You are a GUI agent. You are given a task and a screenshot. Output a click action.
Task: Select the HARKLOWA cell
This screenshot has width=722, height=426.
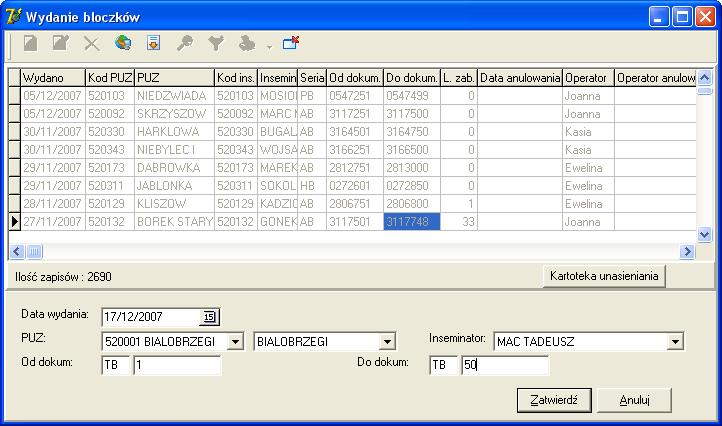(x=175, y=132)
